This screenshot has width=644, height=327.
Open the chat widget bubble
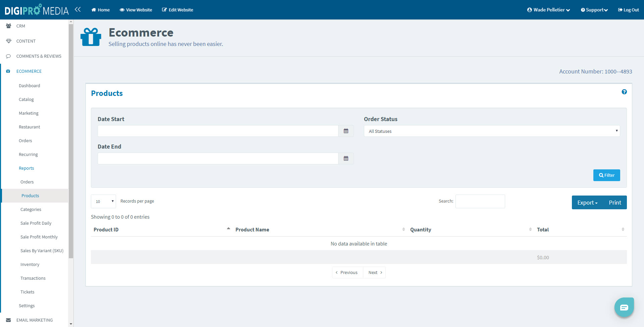click(624, 307)
